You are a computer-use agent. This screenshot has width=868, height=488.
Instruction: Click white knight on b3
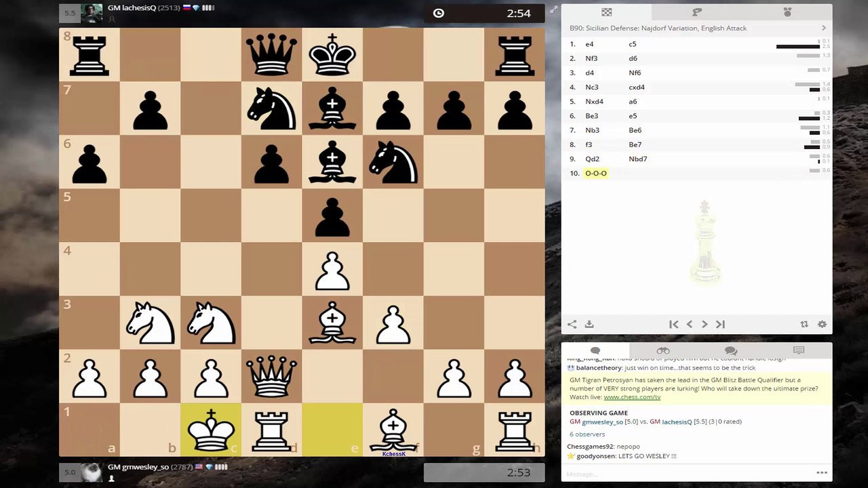click(x=151, y=323)
